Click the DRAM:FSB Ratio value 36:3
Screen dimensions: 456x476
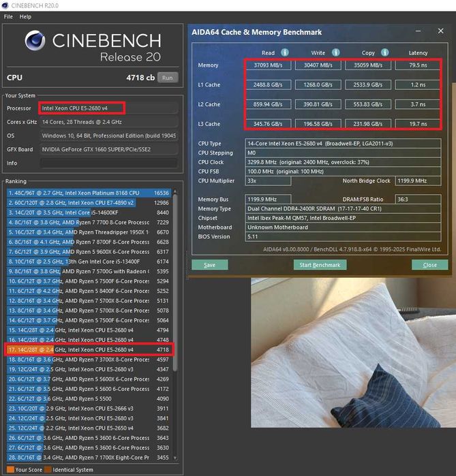[418, 200]
